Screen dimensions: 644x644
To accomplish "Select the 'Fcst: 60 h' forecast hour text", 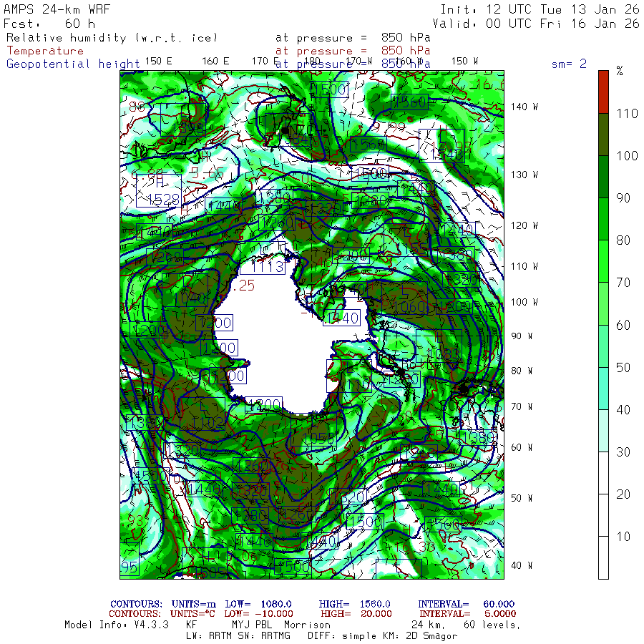I will point(49,24).
